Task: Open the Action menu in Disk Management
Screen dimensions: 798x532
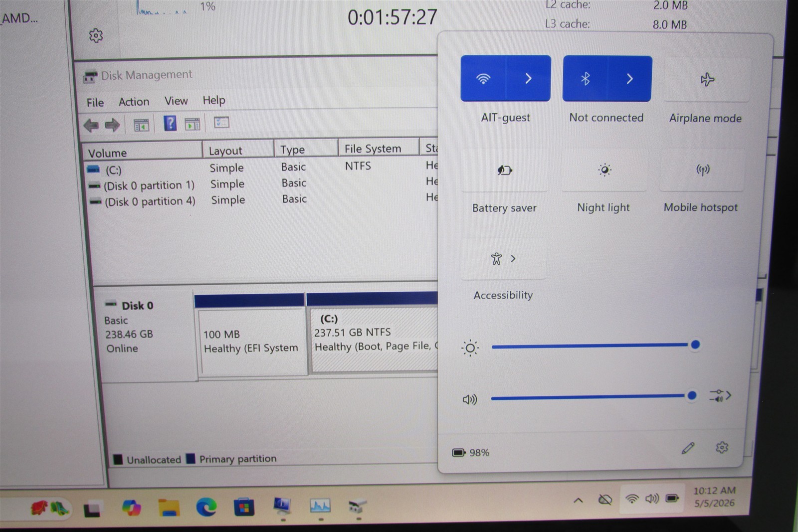Action: (x=134, y=102)
